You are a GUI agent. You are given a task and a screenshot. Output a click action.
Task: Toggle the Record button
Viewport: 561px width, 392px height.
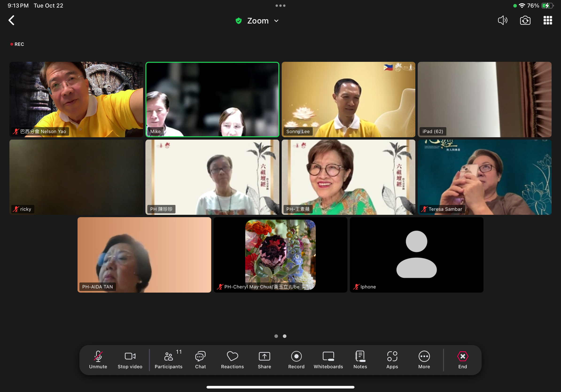(296, 360)
